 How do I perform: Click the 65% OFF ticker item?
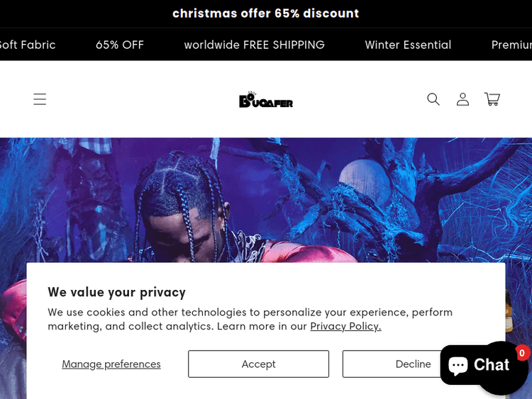pyautogui.click(x=120, y=45)
